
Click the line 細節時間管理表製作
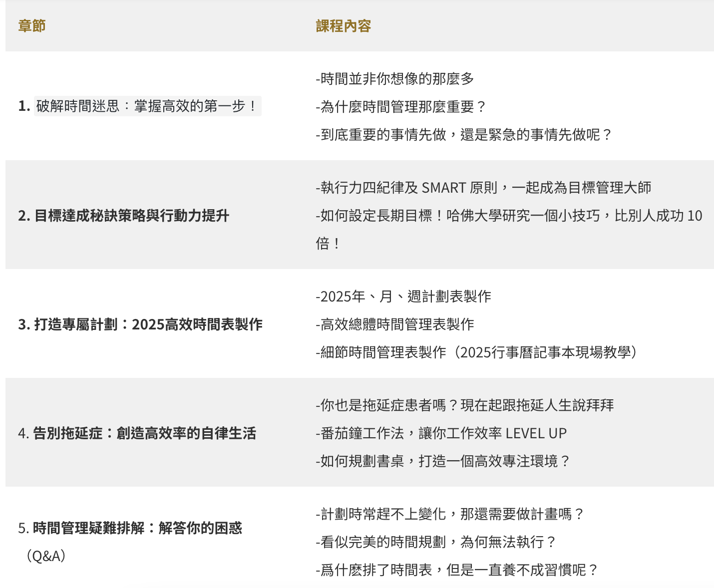(x=477, y=352)
